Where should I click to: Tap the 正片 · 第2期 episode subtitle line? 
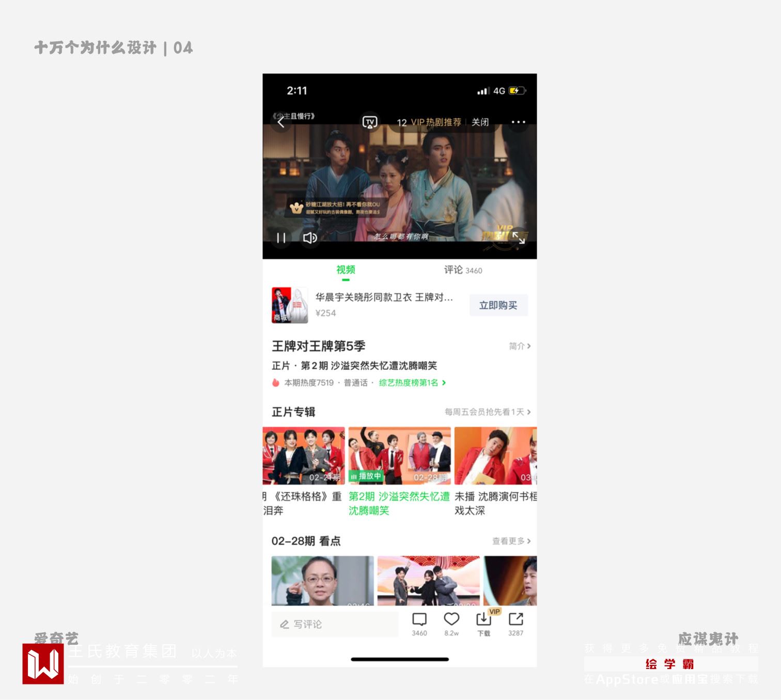(354, 366)
